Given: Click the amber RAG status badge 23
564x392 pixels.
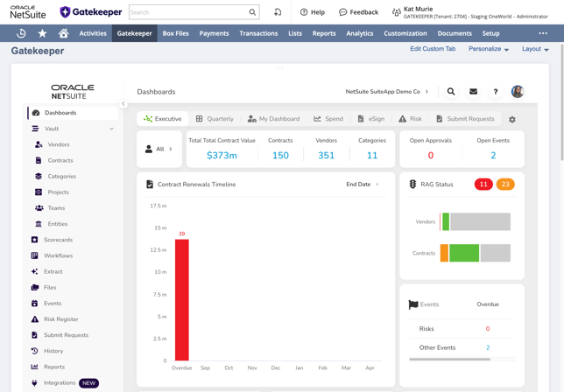Looking at the screenshot, I should tap(505, 185).
